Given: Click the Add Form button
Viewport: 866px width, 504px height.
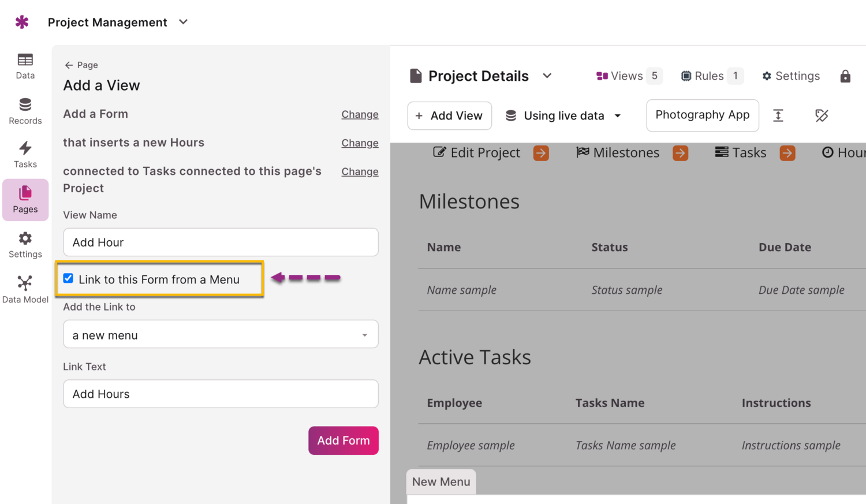Looking at the screenshot, I should click(x=343, y=440).
